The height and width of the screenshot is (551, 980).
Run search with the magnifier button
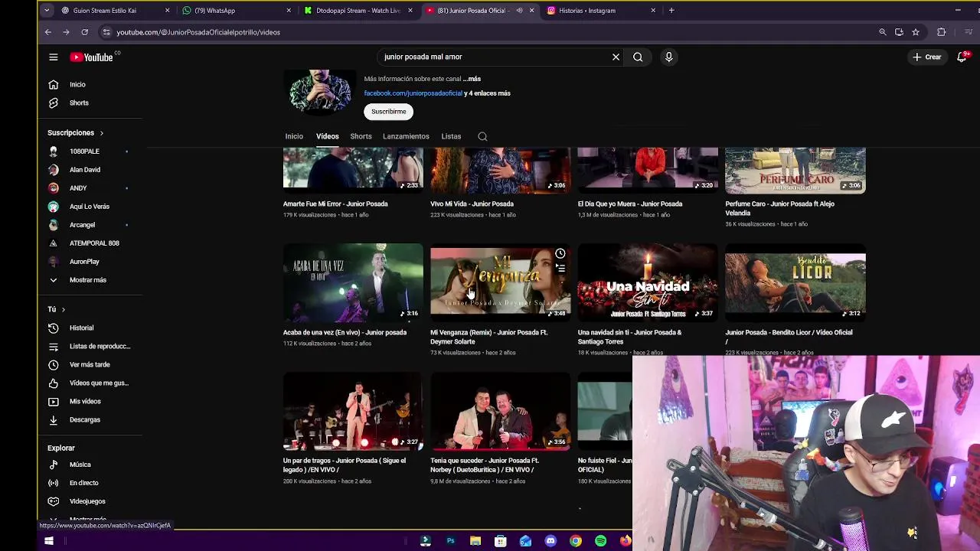[x=638, y=57]
